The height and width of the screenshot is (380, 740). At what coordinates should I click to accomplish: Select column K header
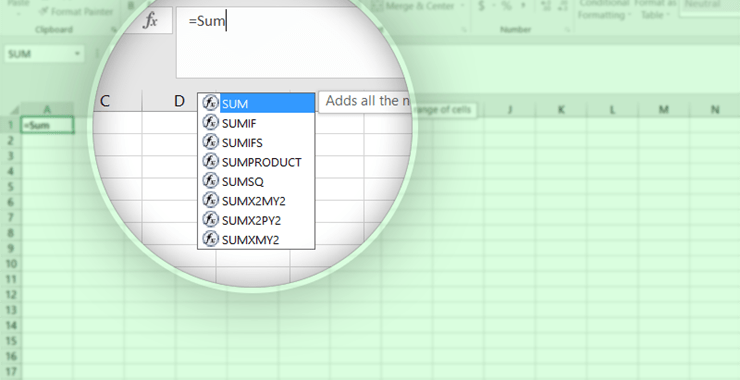click(x=561, y=110)
